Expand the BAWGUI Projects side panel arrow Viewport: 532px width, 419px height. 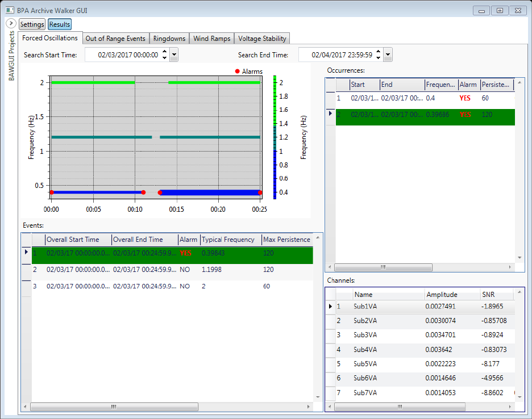point(11,23)
